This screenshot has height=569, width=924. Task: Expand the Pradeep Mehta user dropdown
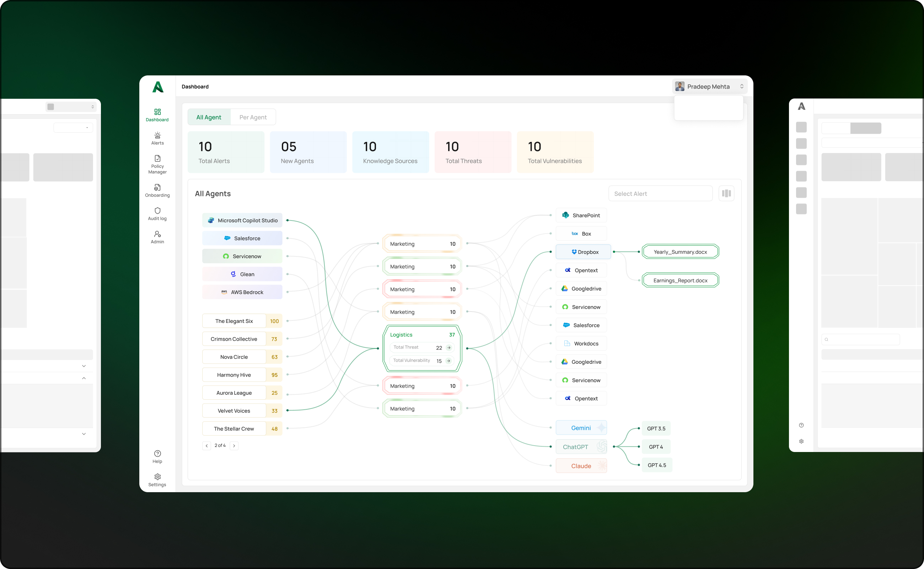coord(709,86)
